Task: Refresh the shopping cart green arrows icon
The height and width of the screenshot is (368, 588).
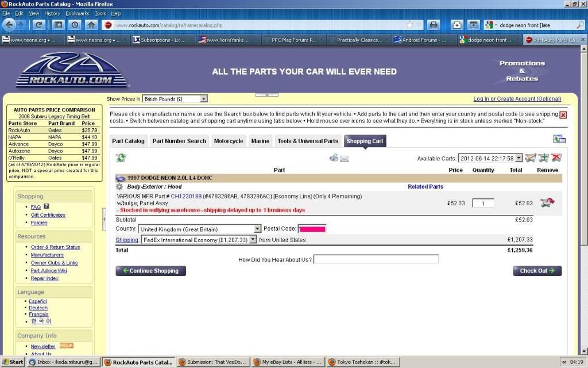Action: click(x=121, y=158)
